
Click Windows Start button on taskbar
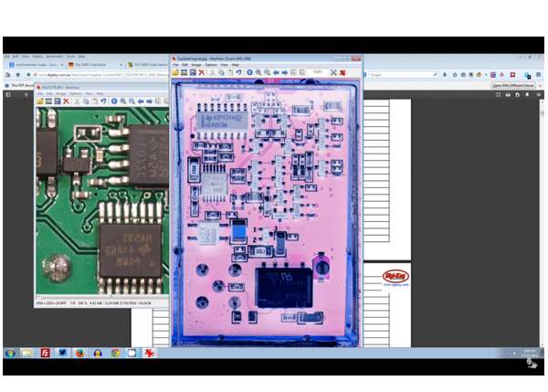point(10,353)
